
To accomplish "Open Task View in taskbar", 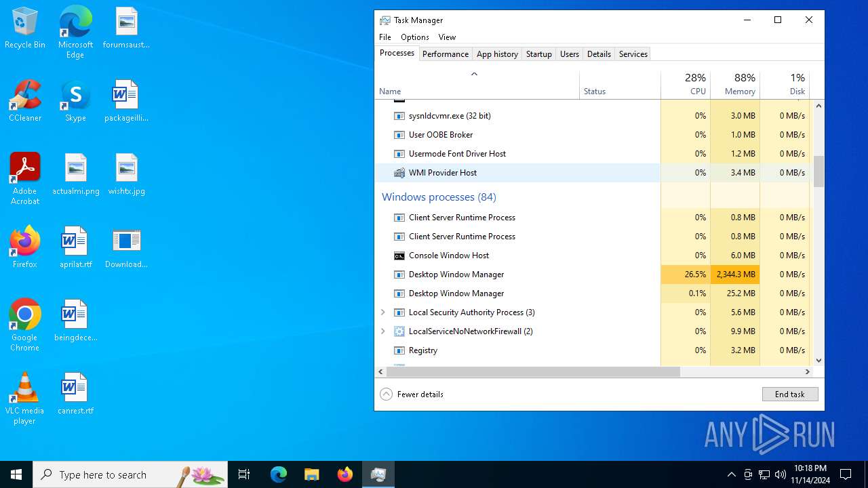I will 244,474.
